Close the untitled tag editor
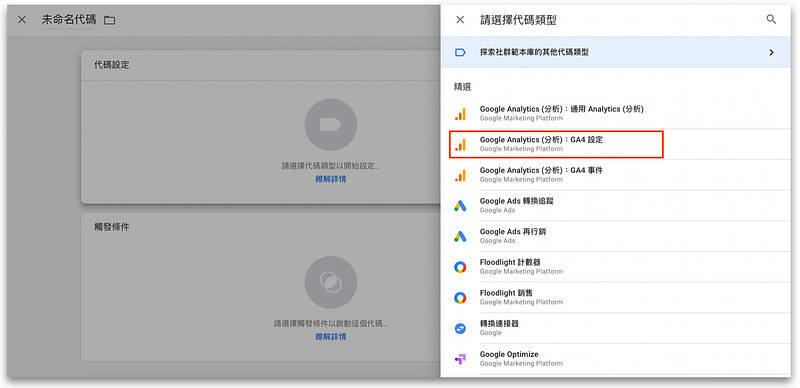The image size is (800, 388). coord(22,20)
